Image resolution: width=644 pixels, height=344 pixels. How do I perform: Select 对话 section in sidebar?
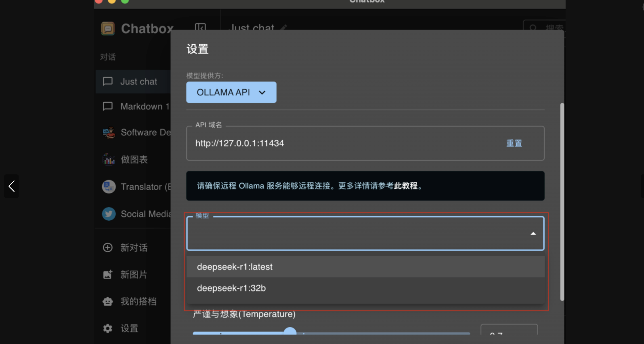coord(108,57)
